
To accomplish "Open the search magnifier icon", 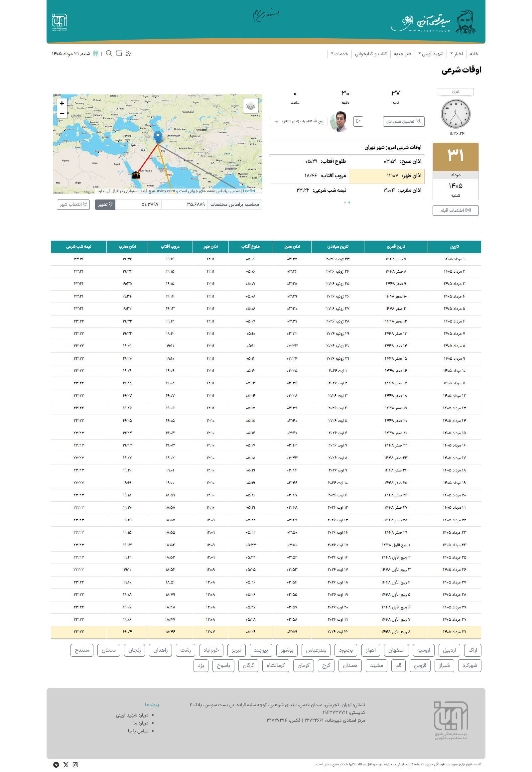I will [109, 53].
